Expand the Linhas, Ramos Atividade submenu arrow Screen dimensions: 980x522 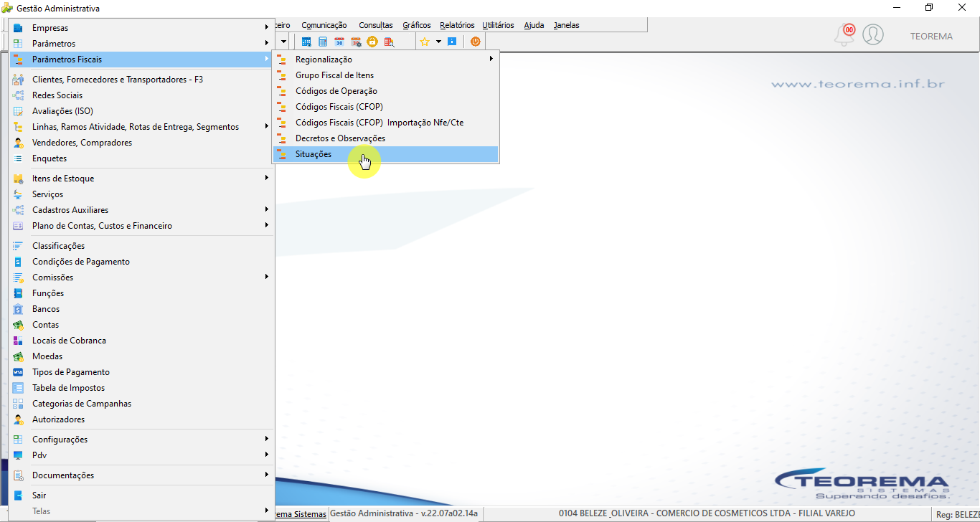coord(266,126)
